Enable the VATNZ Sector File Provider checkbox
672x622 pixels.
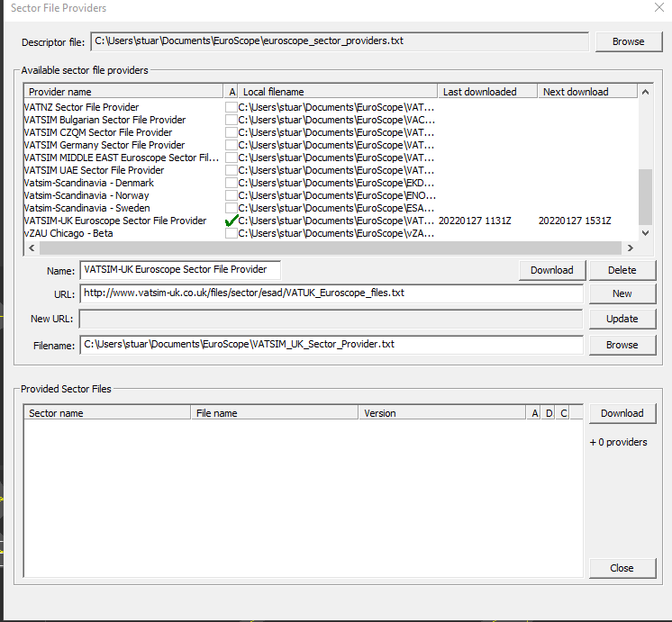(x=232, y=107)
